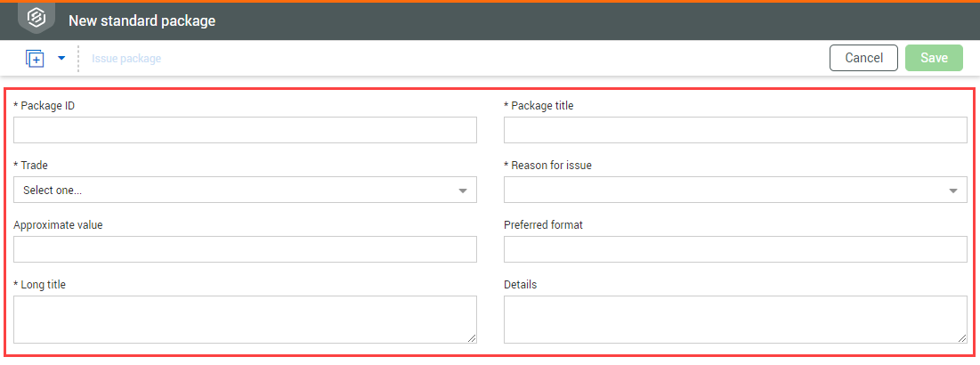This screenshot has height=365, width=980.
Task: Open the Trade dropdown arrow
Action: [463, 191]
